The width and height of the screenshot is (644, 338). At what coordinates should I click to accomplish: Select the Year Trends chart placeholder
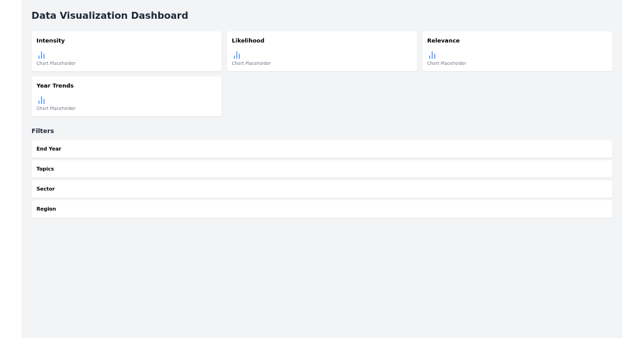pos(56,108)
